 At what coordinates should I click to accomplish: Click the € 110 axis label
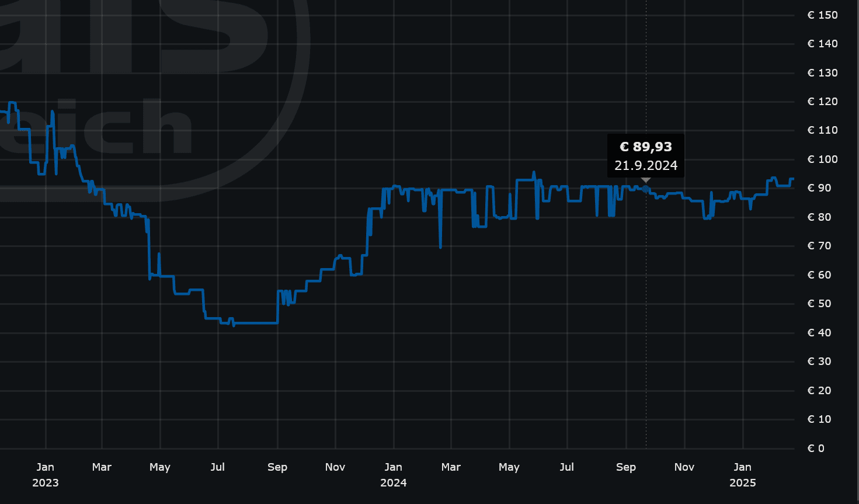[x=822, y=130]
